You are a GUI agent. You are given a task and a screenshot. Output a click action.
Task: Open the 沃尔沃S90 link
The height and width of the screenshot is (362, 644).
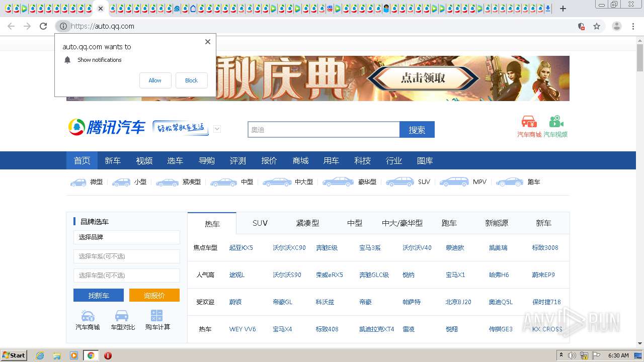(287, 275)
